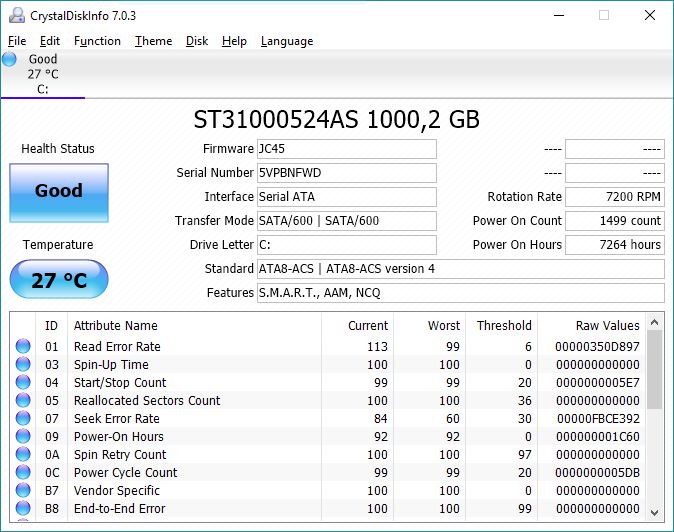Viewport: 674px width, 532px height.
Task: Open the Help menu
Action: pos(234,41)
